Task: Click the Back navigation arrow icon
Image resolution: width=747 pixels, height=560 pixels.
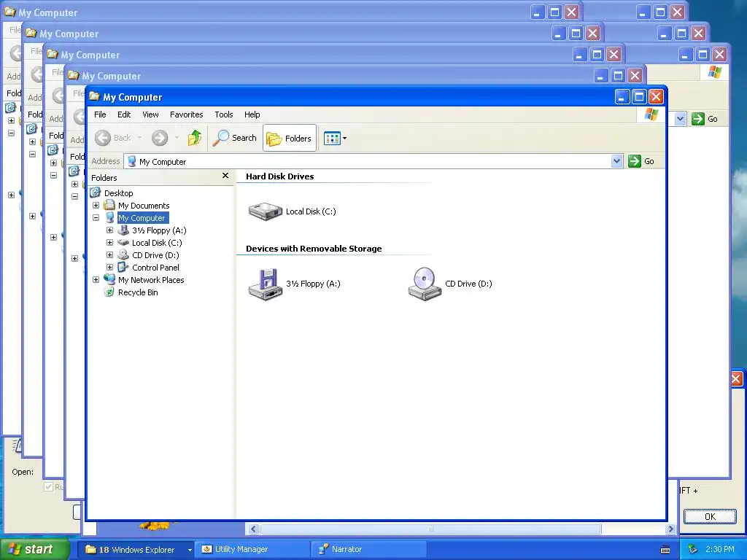Action: (102, 138)
